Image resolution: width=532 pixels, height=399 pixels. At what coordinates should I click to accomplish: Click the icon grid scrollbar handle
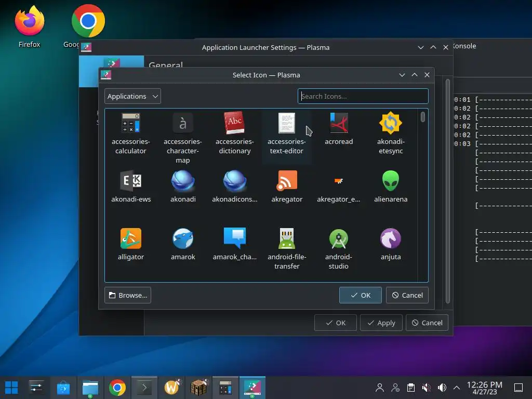[x=423, y=117]
